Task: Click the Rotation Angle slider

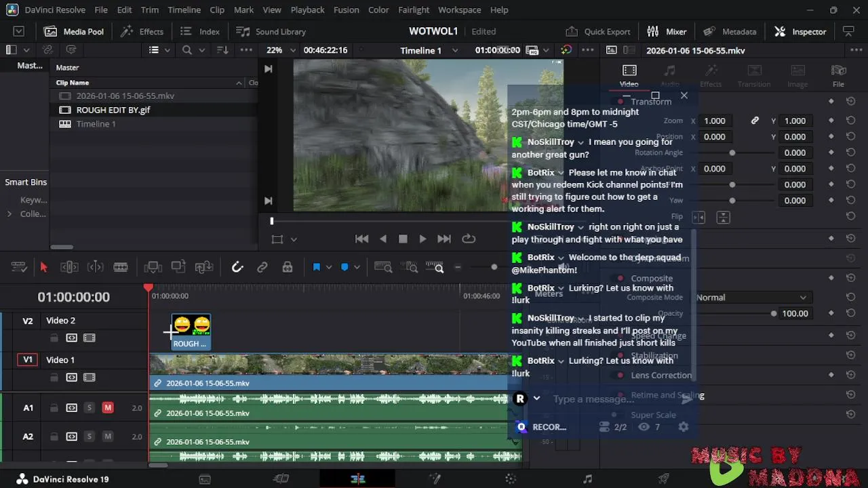Action: coord(732,152)
